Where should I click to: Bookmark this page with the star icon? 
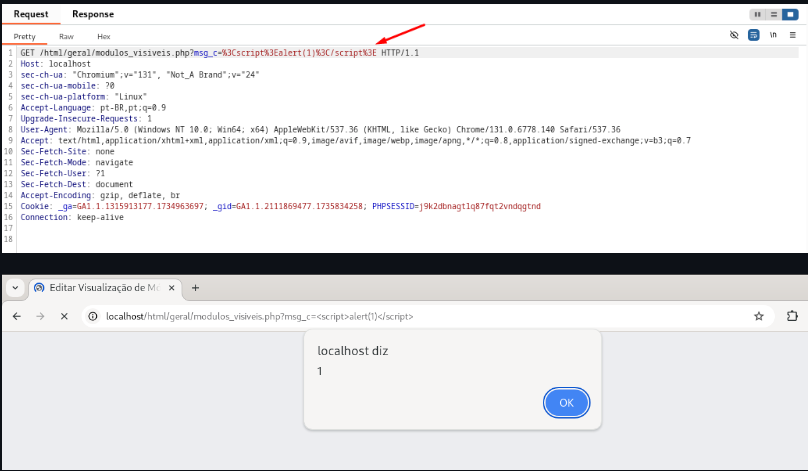pos(759,316)
